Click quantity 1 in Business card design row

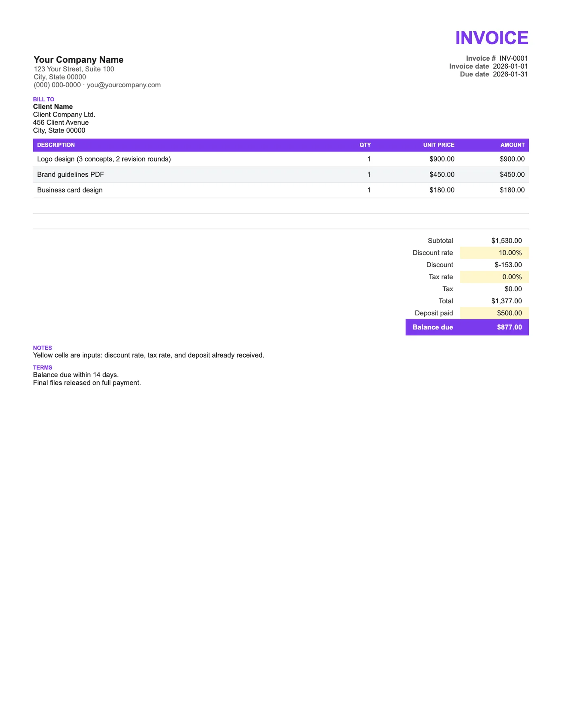[x=369, y=190]
